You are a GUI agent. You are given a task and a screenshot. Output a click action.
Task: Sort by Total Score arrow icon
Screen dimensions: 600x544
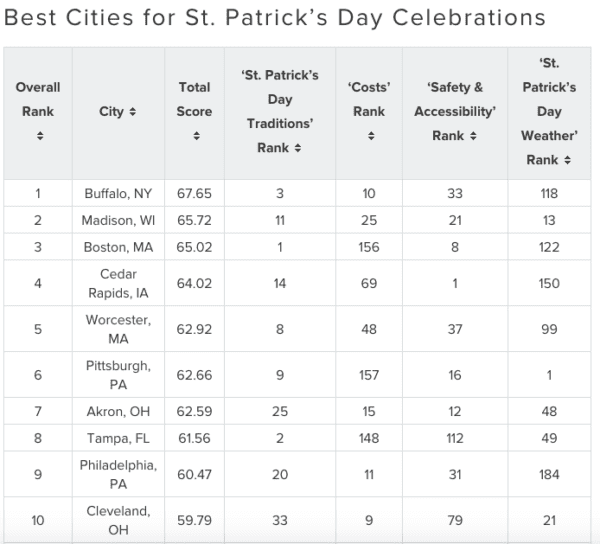coord(194,136)
